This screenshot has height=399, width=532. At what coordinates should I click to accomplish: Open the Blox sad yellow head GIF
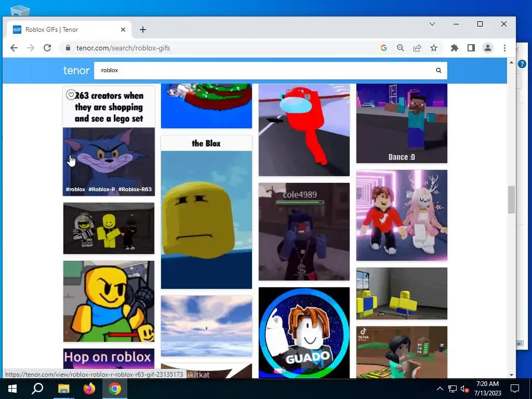[206, 212]
